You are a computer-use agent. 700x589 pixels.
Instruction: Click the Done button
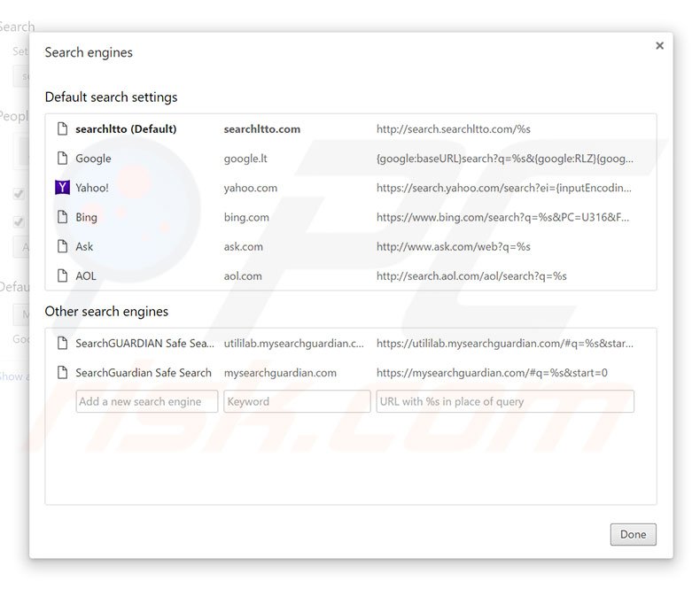(633, 534)
